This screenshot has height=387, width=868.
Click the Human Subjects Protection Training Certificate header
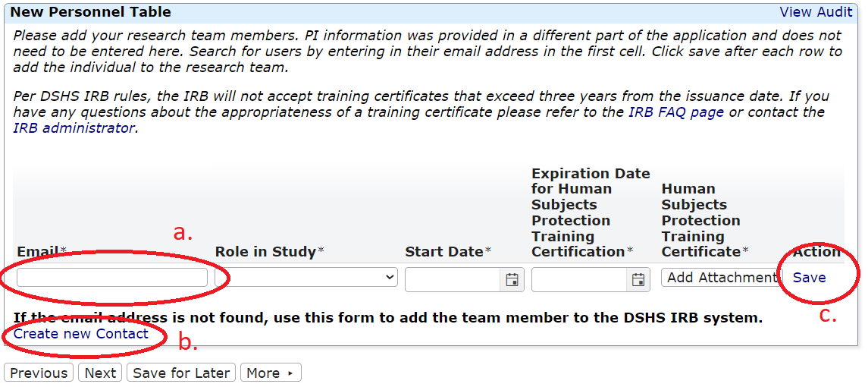[x=700, y=220]
